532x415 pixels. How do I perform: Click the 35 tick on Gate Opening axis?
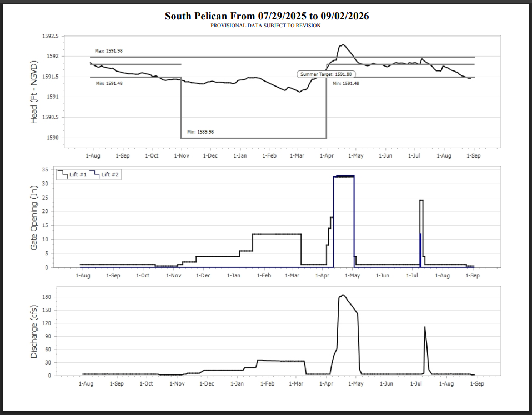[x=45, y=170]
